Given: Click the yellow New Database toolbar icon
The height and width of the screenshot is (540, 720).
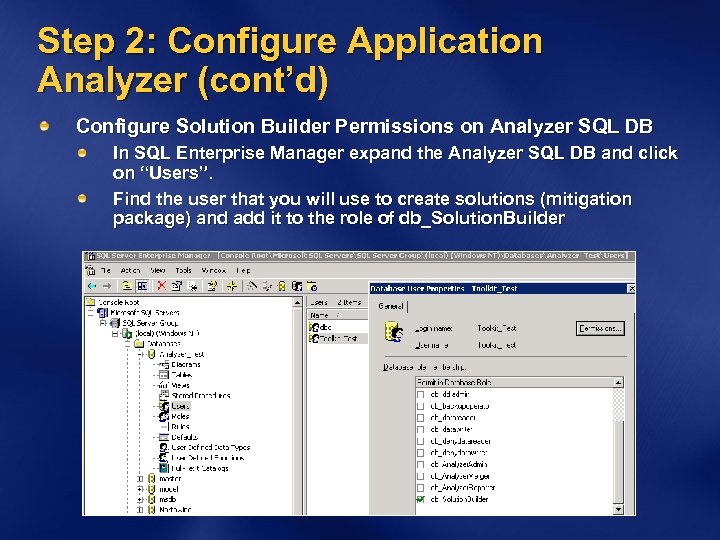Looking at the screenshot, I should (x=281, y=286).
